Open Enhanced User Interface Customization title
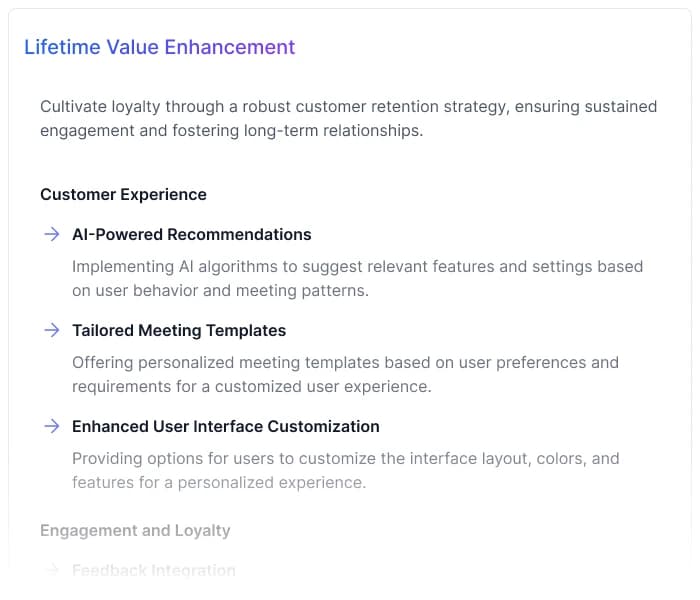 (x=225, y=426)
